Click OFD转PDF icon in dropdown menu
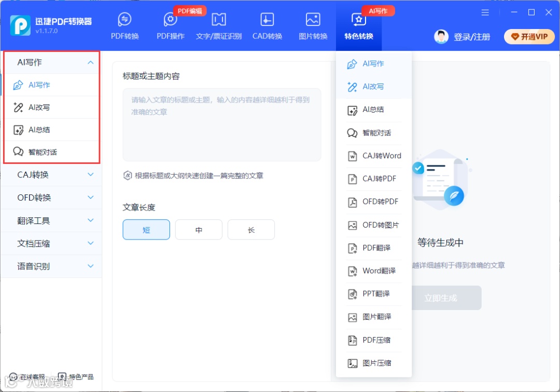 [352, 202]
